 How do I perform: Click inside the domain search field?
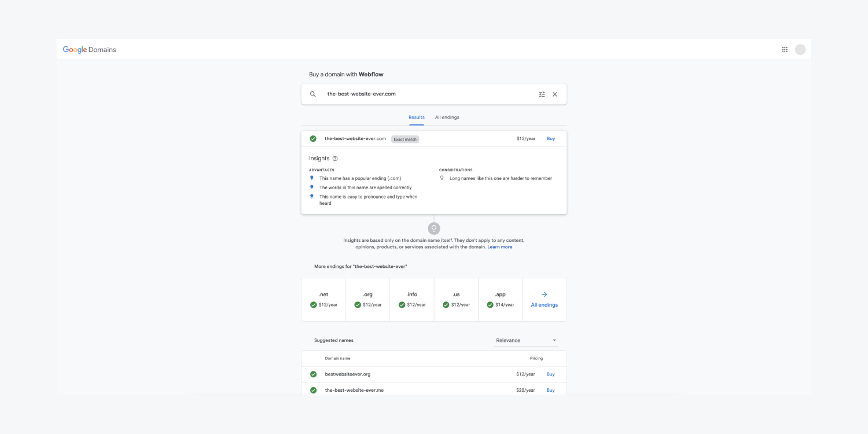click(405, 94)
